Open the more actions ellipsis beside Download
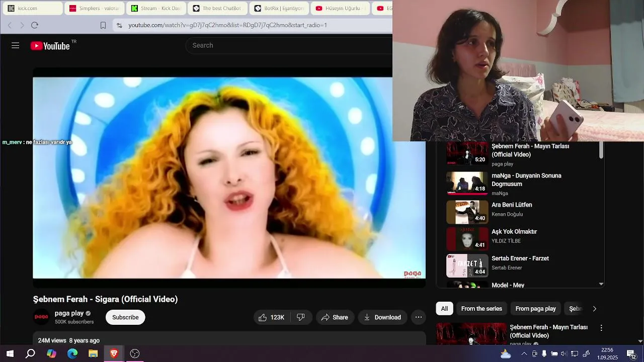644x362 pixels. pos(418,317)
